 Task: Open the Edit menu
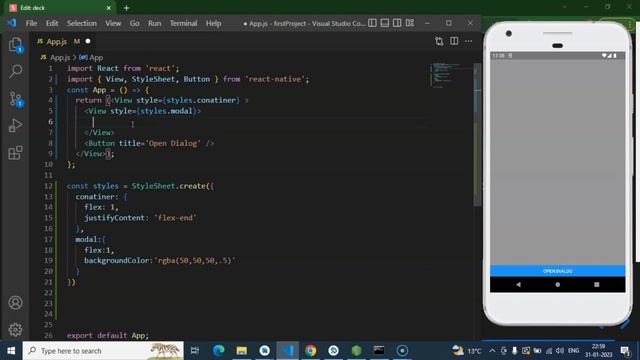click(52, 23)
